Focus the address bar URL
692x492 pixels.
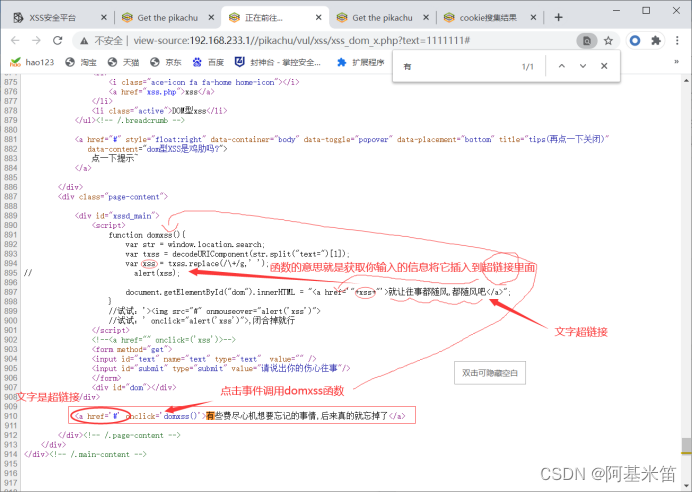tap(301, 41)
